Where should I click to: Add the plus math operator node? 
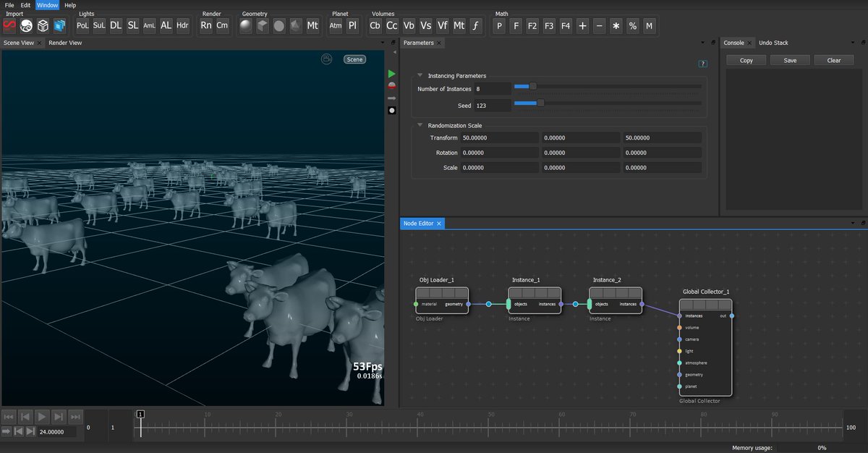click(583, 25)
